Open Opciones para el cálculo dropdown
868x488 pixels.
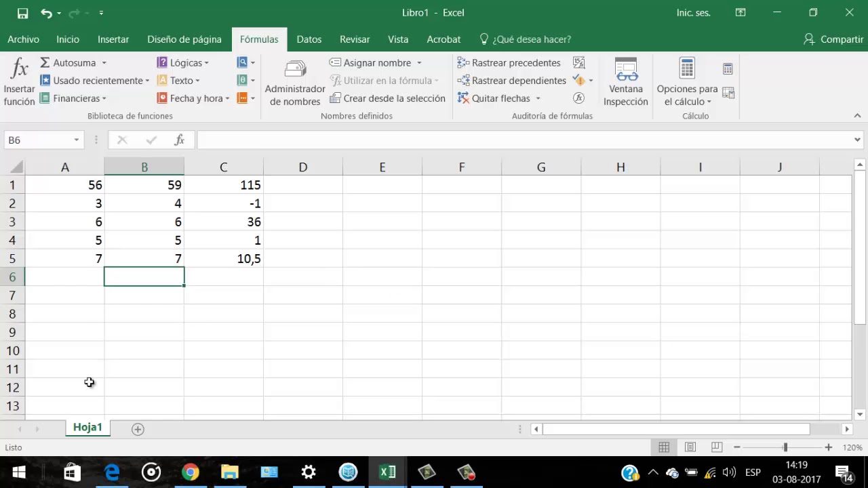tap(687, 83)
